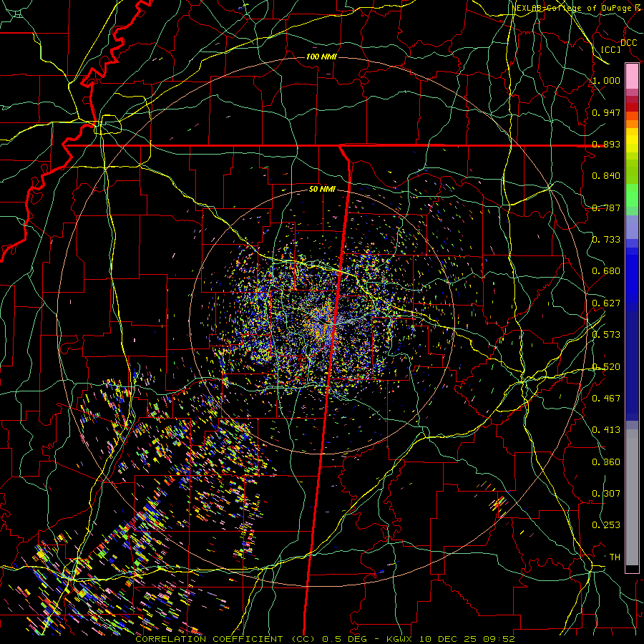
Task: Click the 0.840 legend value
Action: tap(606, 176)
